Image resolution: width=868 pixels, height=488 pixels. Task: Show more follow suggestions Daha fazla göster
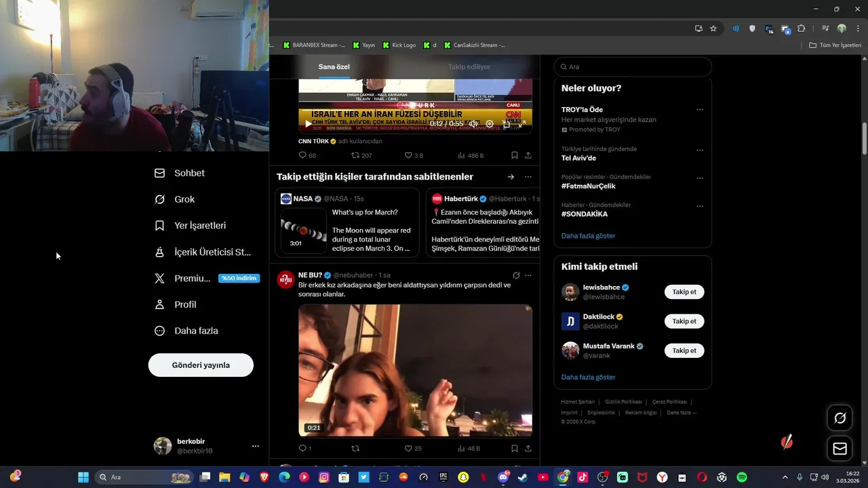pos(588,378)
